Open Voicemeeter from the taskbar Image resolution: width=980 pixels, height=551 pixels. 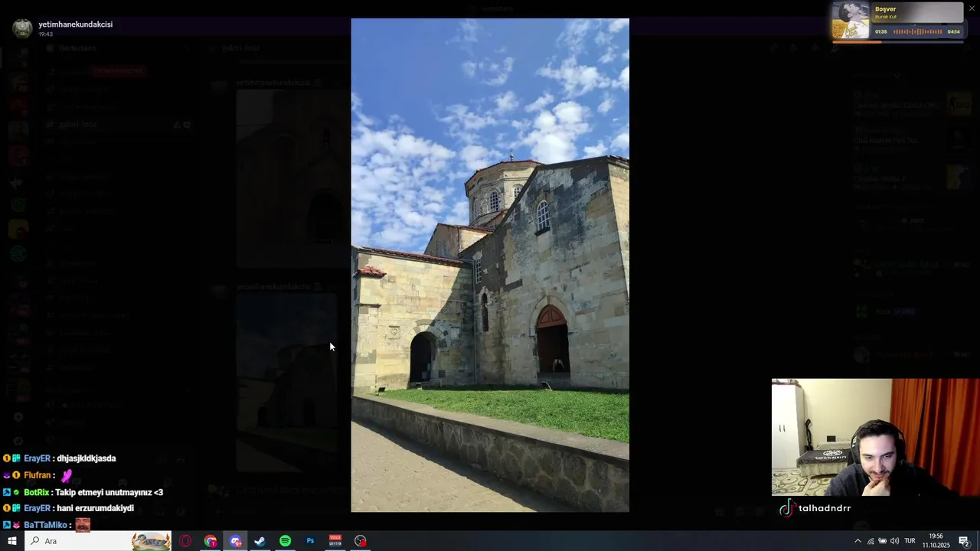click(x=335, y=541)
